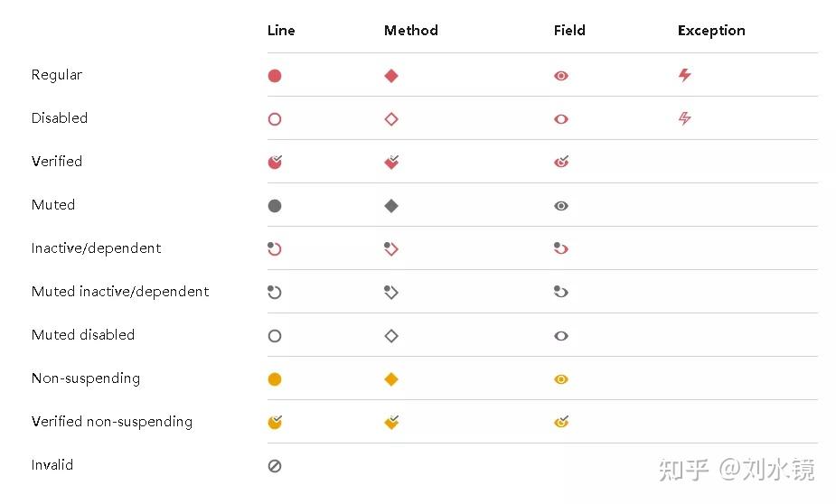Click the non-suspending line yellow circle
836x504 pixels.
(x=275, y=379)
